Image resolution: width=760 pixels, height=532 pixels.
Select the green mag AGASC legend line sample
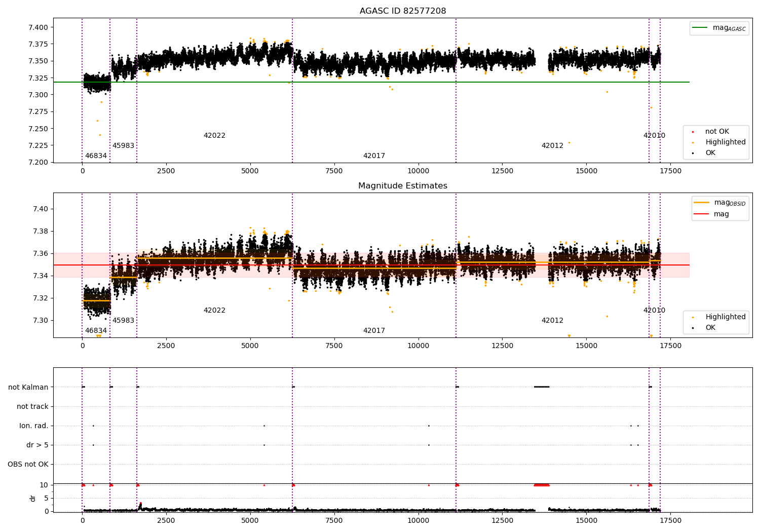pyautogui.click(x=700, y=28)
